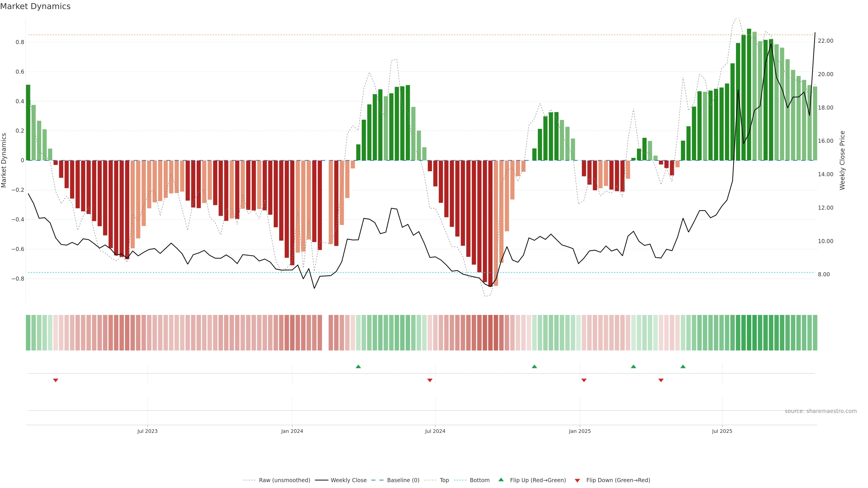Click the Market Dynamics chart title
This screenshot has width=868, height=488.
35,6
